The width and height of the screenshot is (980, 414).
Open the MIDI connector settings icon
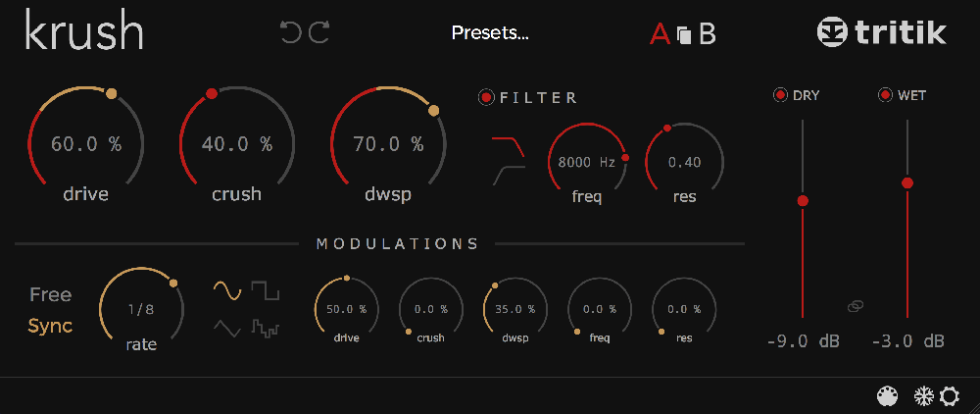pyautogui.click(x=888, y=396)
